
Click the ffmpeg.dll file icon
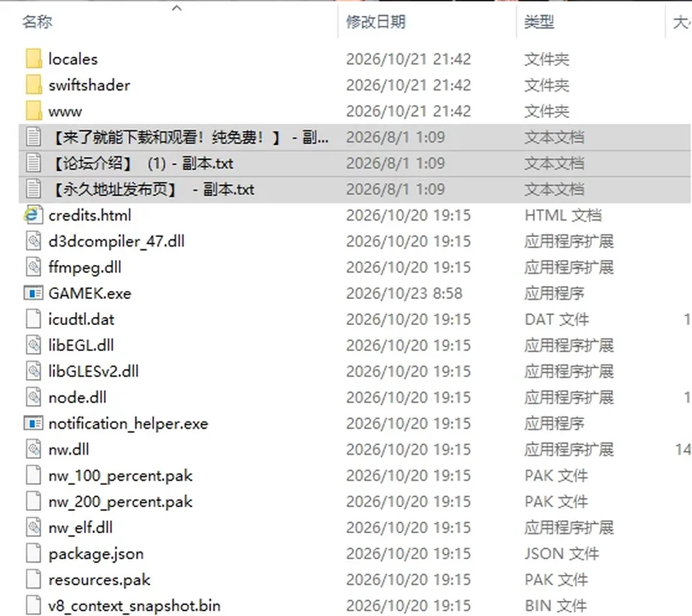[x=34, y=267]
